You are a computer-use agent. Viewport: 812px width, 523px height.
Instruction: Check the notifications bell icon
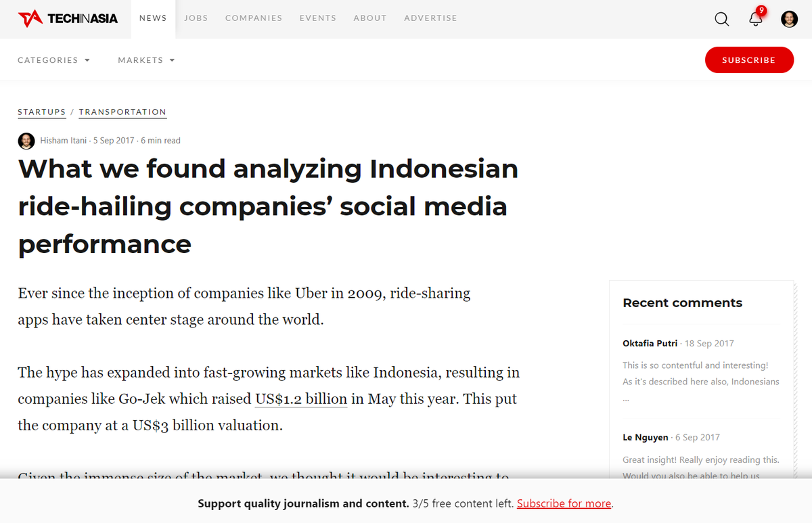[x=757, y=18]
